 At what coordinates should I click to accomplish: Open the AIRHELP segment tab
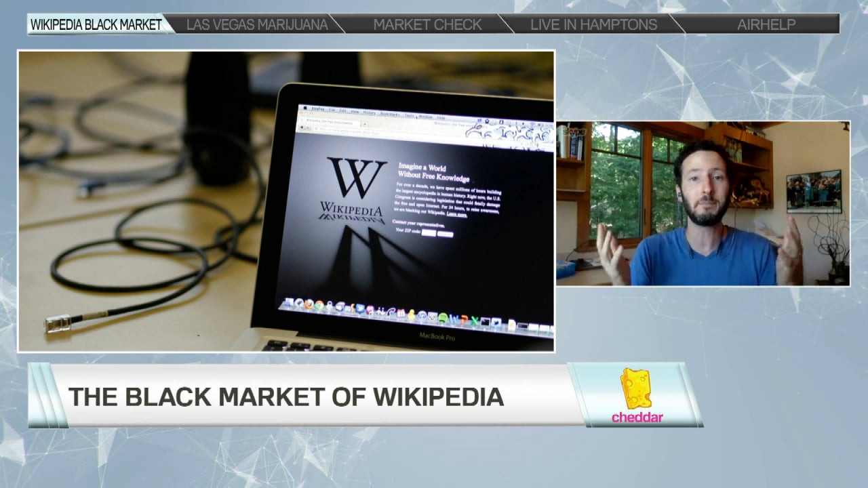[766, 24]
